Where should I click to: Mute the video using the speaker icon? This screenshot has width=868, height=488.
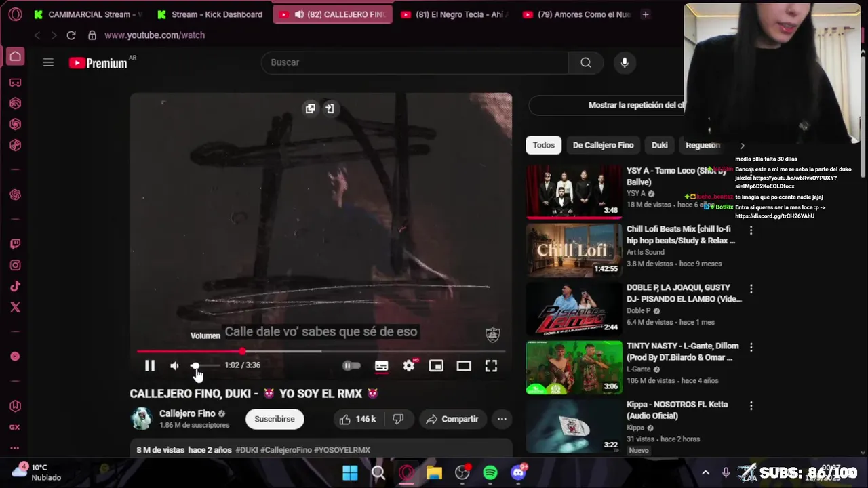pos(175,365)
